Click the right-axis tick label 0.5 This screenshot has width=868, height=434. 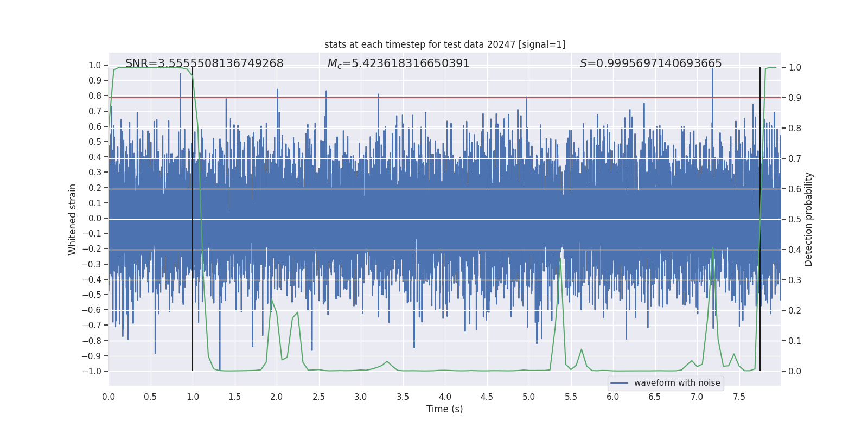pos(795,219)
